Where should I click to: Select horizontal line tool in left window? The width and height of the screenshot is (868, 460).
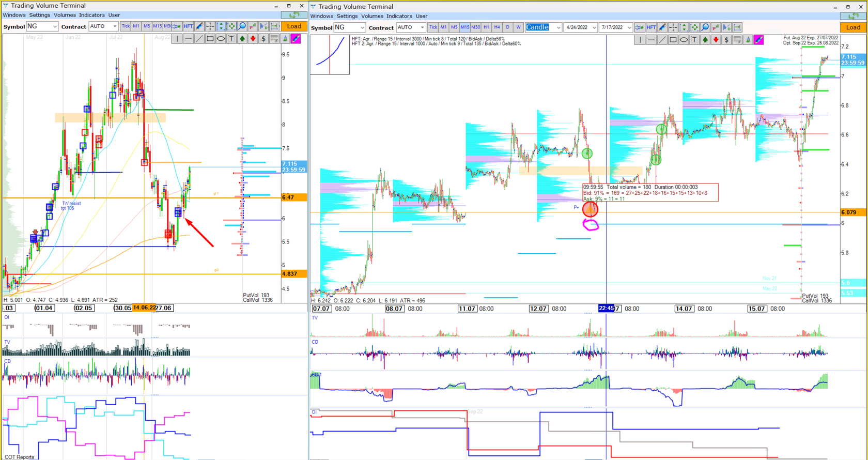(x=188, y=39)
